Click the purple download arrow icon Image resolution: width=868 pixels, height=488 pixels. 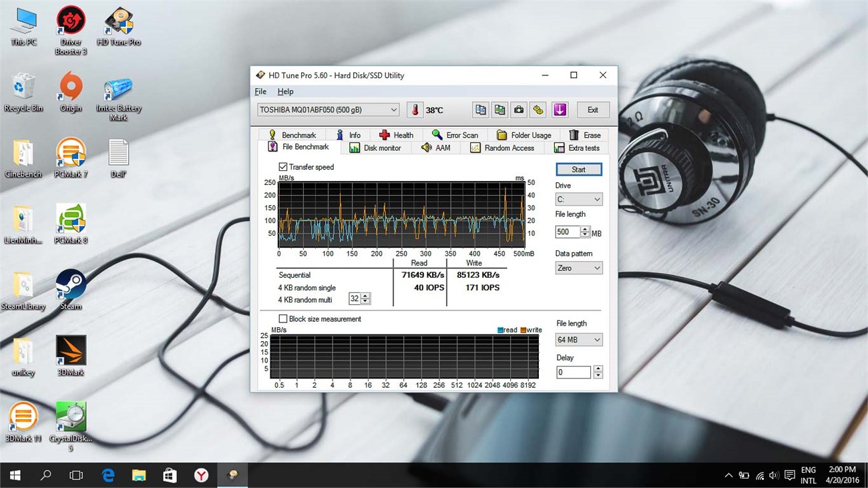[560, 109]
